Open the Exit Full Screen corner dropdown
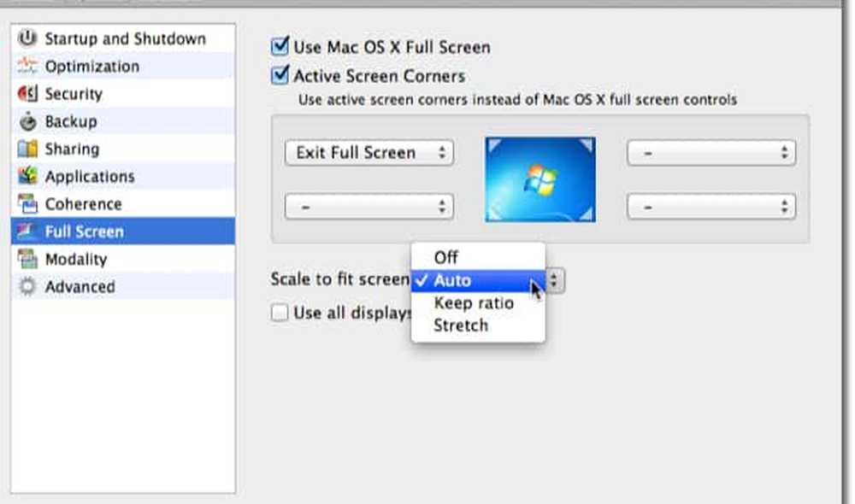 pos(369,153)
